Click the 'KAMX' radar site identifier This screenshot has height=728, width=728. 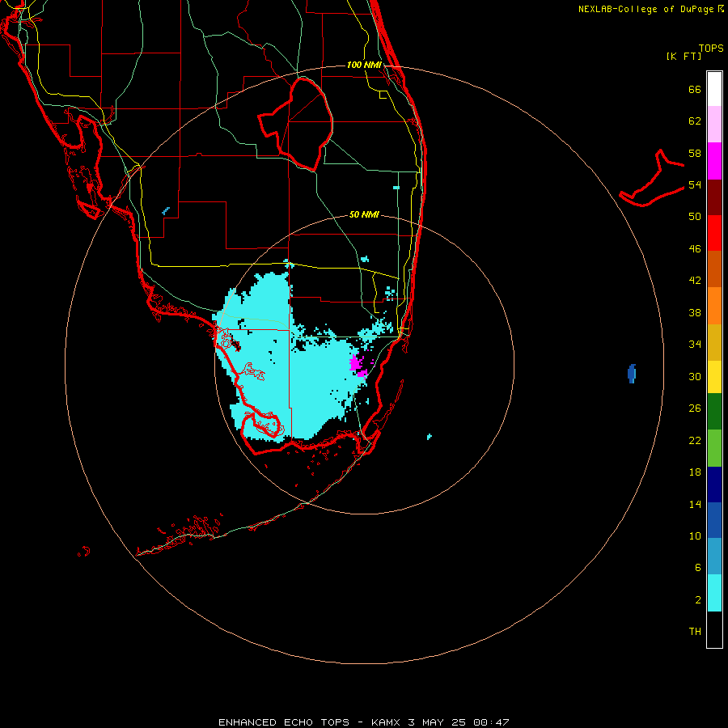click(387, 722)
